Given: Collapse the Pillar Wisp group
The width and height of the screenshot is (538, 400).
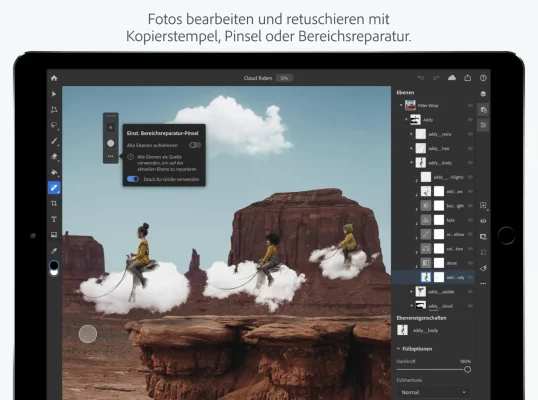Looking at the screenshot, I should [x=401, y=105].
